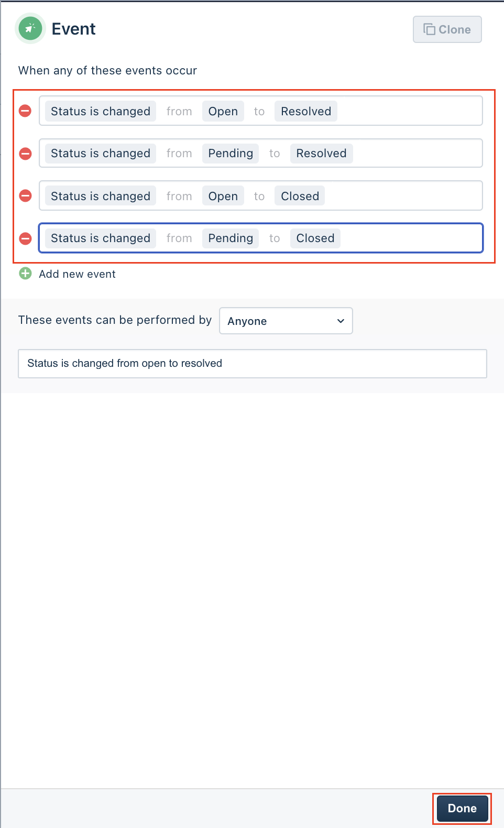Screen dimensions: 504x828
Task: Click the chevron on the Anyone selector
Action: click(x=340, y=321)
